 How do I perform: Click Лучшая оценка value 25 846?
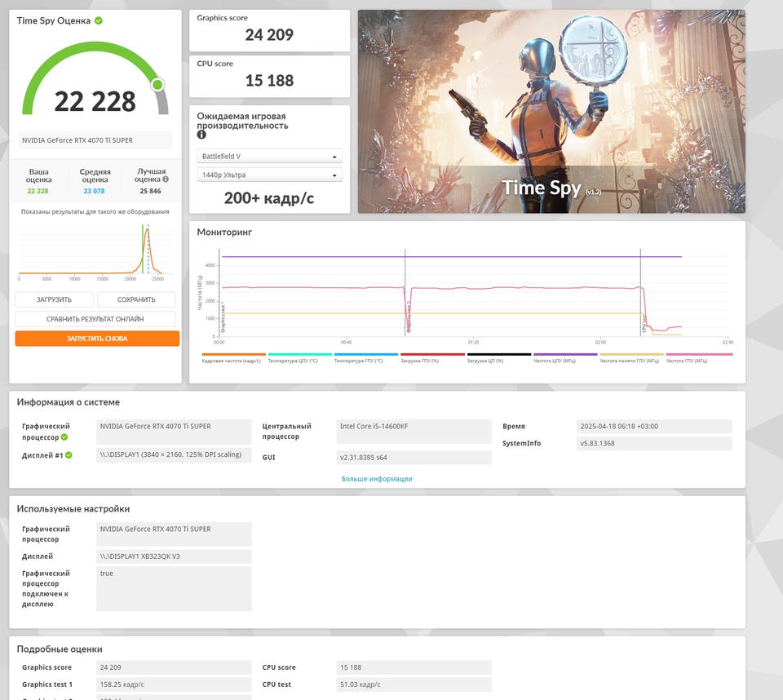point(150,191)
